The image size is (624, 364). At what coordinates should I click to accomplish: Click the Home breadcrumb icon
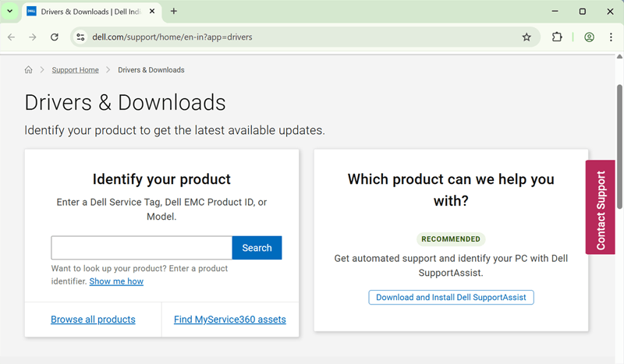29,70
